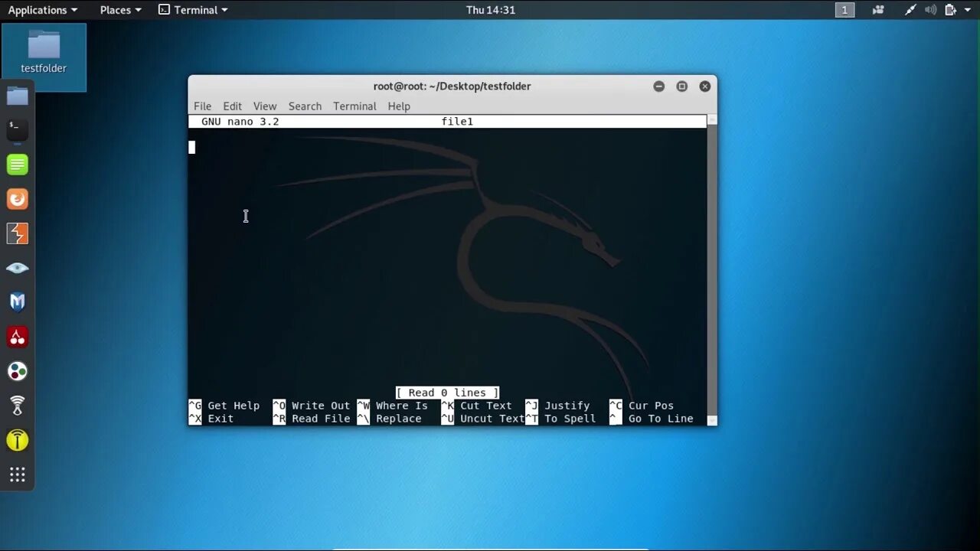Viewport: 980px width, 551px height.
Task: Click the network connection tray icon
Action: click(910, 10)
